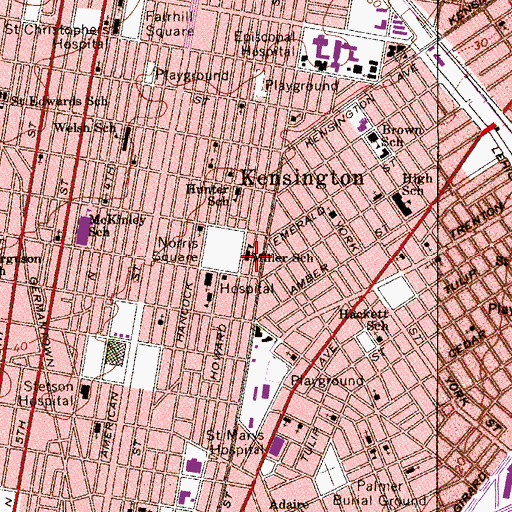Click the Brown Sch label
The width and height of the screenshot is (512, 512).
tap(402, 136)
